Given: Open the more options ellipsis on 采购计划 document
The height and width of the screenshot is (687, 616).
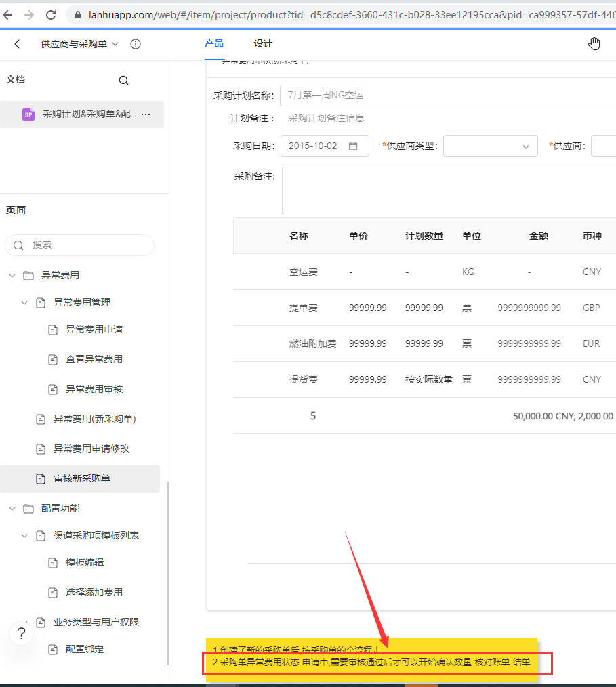Looking at the screenshot, I should tap(146, 114).
